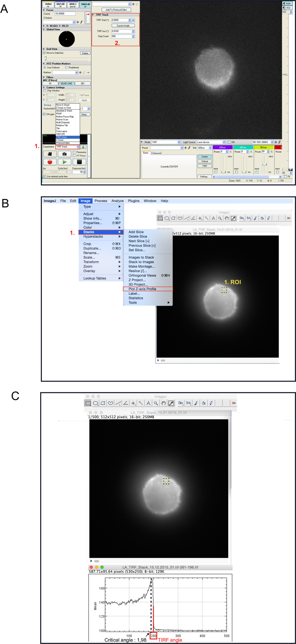This screenshot has width=296, height=644.
Task: Click Add To Protocol Editor button
Action: coord(116,10)
